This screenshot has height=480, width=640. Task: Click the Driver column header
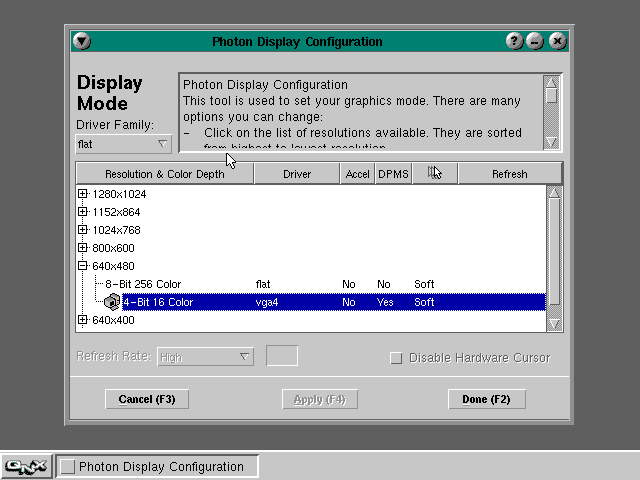click(297, 174)
